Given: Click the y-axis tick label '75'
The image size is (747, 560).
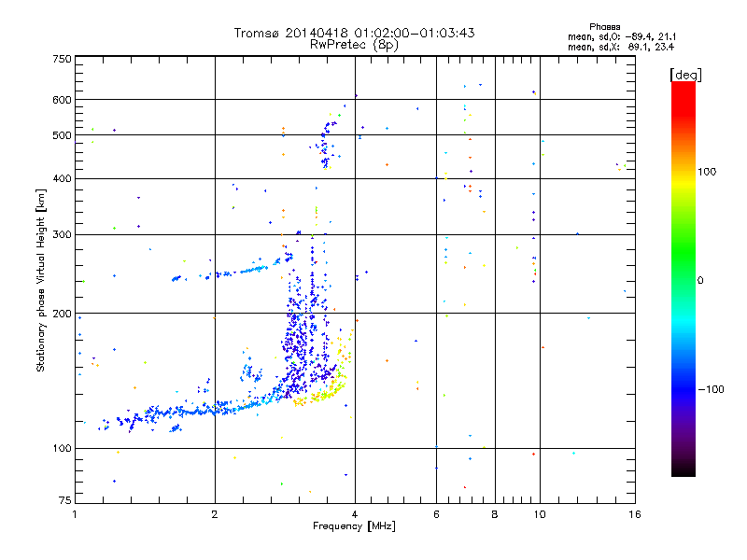Looking at the screenshot, I should point(65,500).
